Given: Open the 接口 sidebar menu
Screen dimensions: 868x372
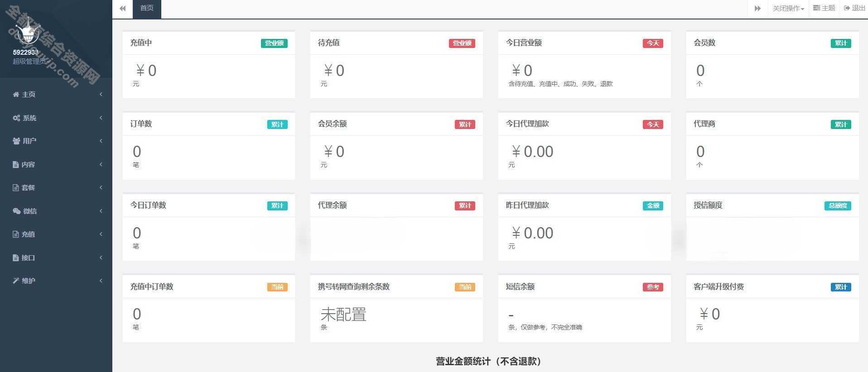Looking at the screenshot, I should [56, 258].
